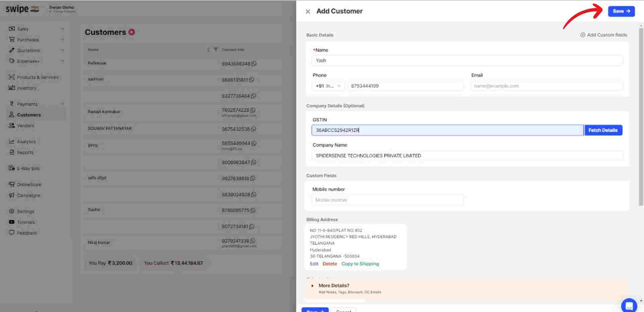Click the Vendors sidebar icon

[12, 125]
